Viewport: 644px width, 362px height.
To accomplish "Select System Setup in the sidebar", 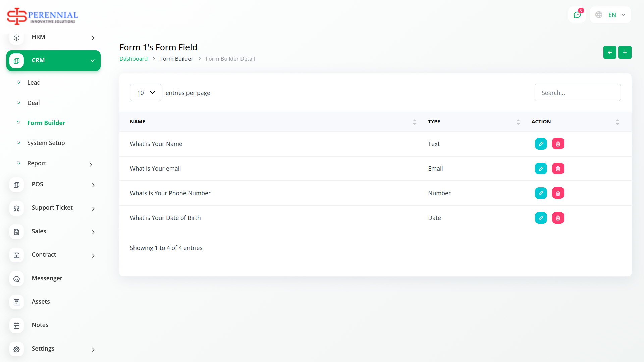I will pos(46,143).
